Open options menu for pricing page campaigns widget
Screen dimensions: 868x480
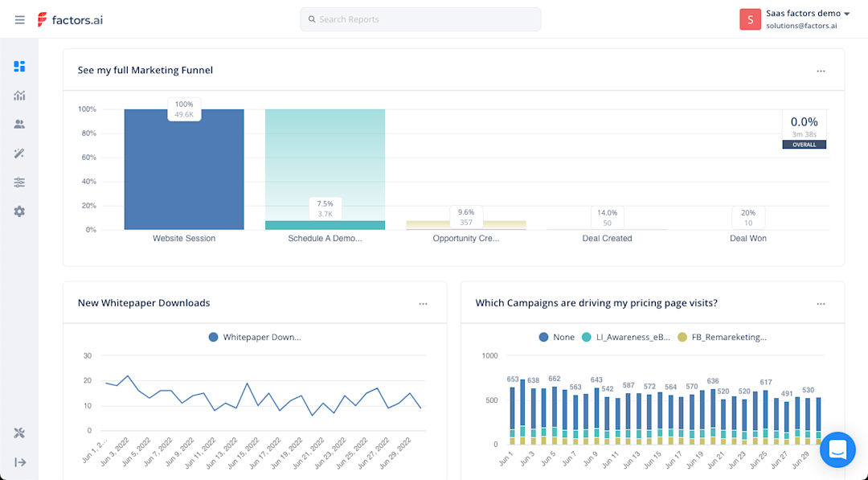tap(821, 304)
